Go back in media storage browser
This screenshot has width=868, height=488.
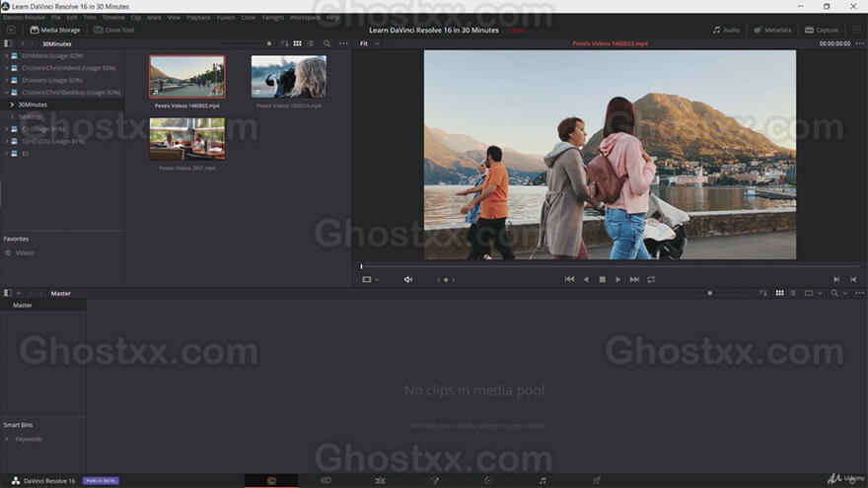[22, 43]
